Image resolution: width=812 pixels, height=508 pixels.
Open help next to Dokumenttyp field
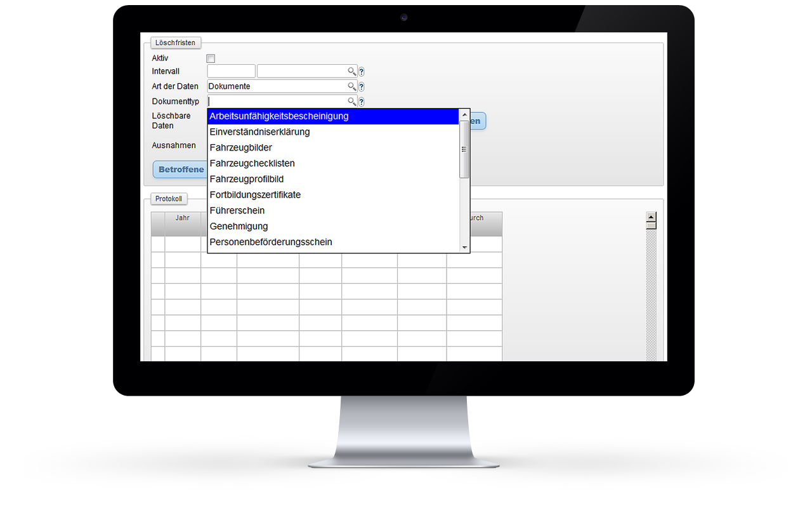click(x=362, y=102)
